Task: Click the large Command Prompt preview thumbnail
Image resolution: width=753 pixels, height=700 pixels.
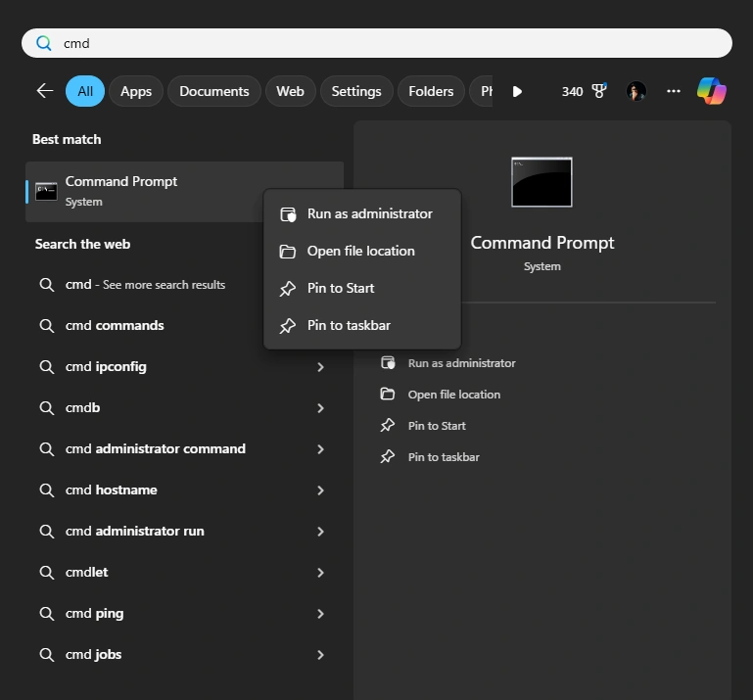Action: coord(541,182)
